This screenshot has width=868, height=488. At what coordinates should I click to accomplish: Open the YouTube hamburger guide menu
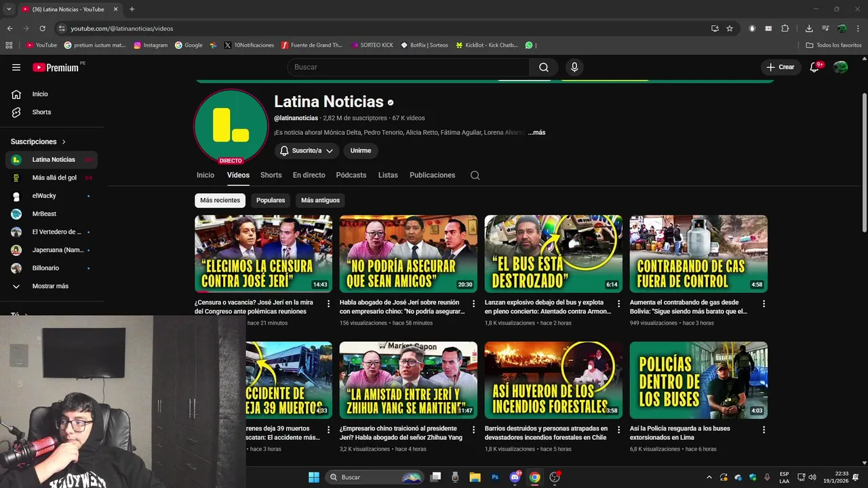point(16,67)
